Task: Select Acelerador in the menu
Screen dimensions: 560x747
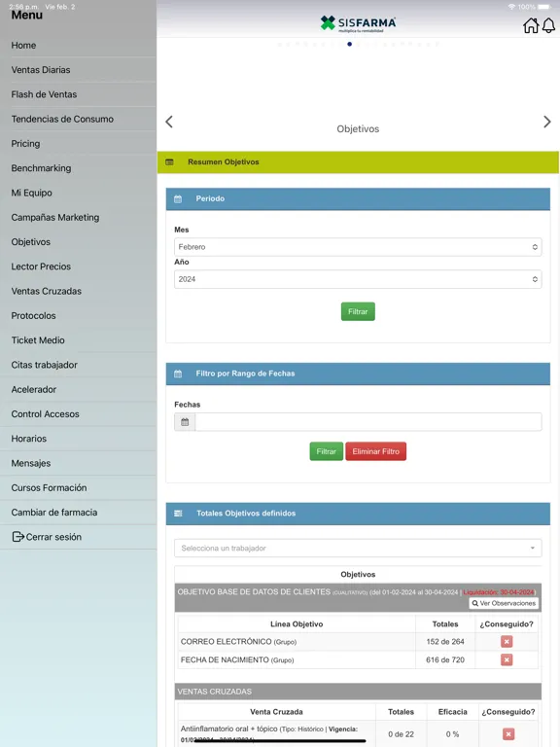Action: [78, 390]
